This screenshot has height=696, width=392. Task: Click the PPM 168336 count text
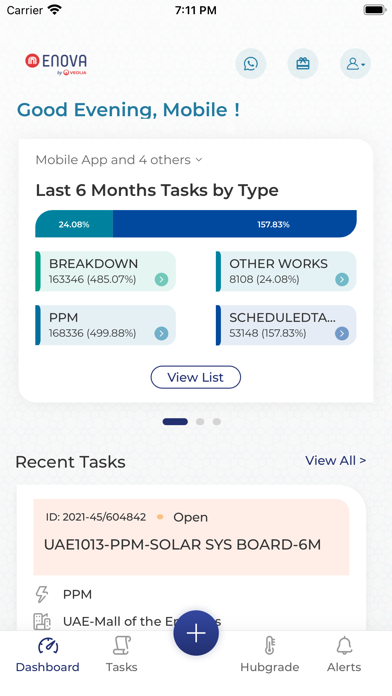(92, 333)
